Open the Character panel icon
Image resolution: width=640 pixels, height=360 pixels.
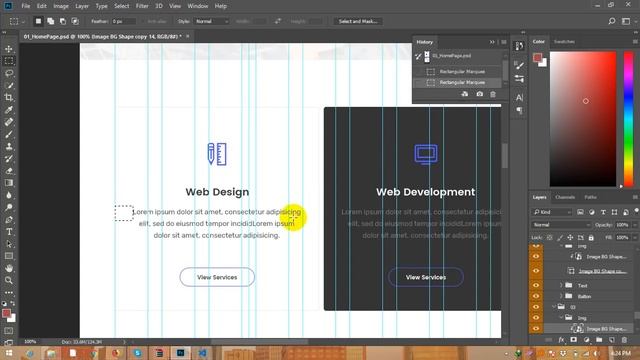[519, 98]
